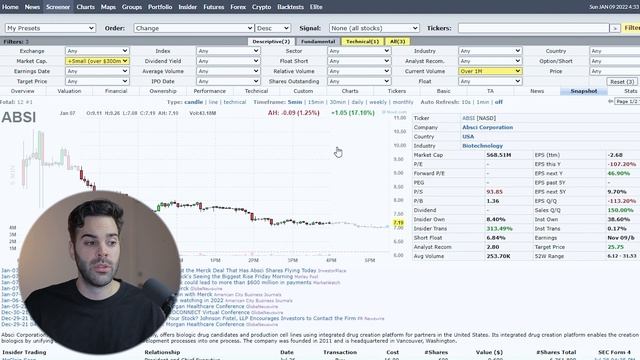Set timeframe to 15min

pyautogui.click(x=316, y=102)
